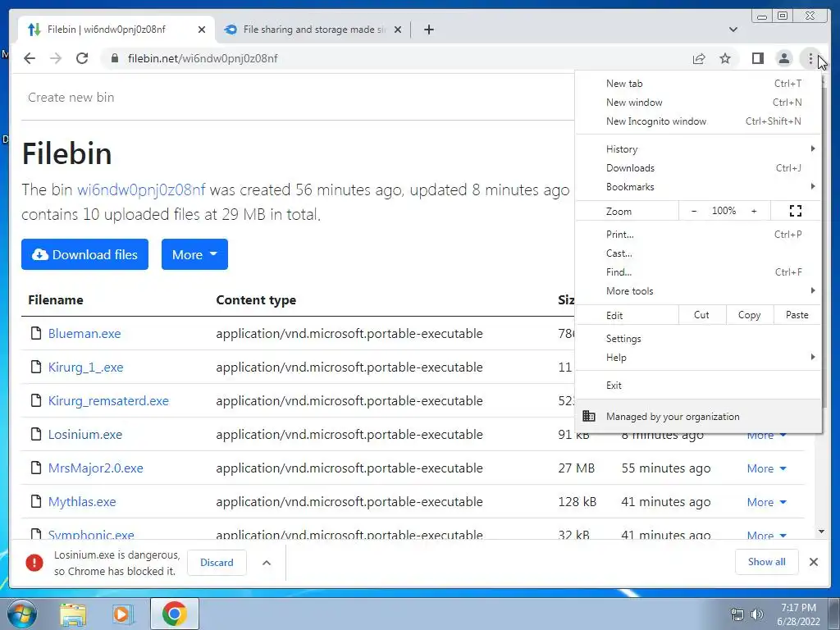Switch to the File sharing and storage tab
This screenshot has width=840, height=630.
[x=313, y=30]
